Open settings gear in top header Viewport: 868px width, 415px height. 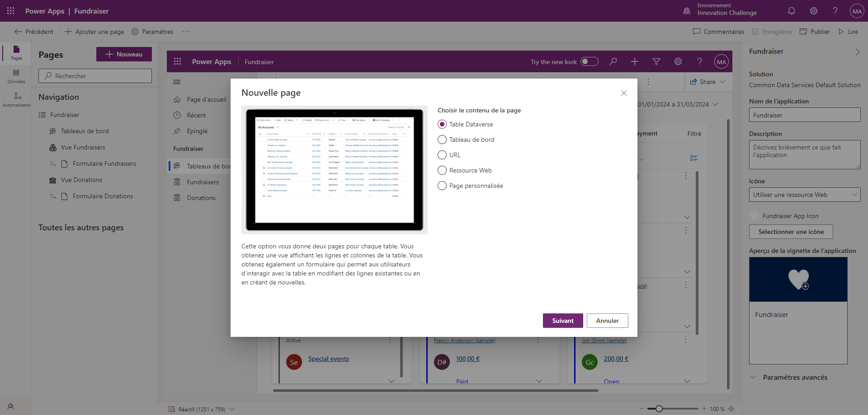(814, 11)
